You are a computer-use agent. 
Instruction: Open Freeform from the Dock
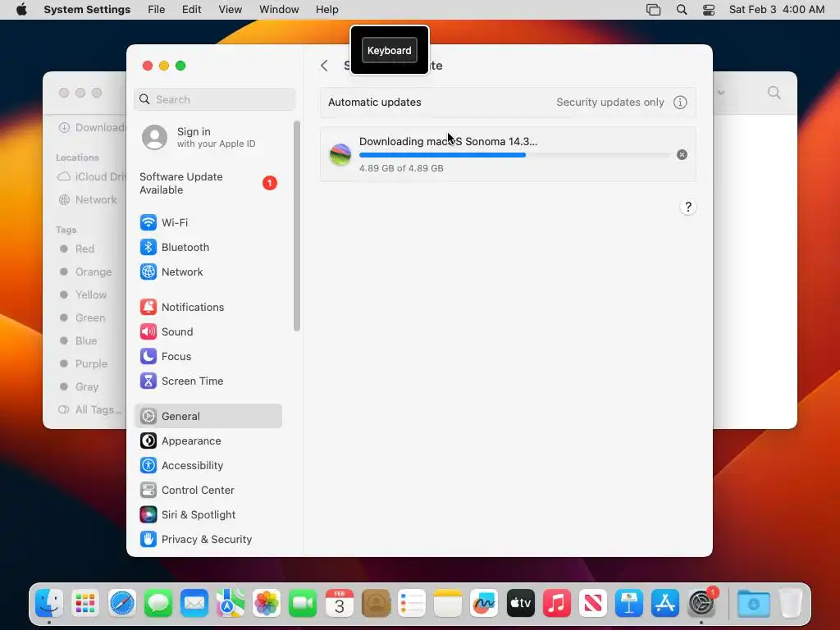(x=484, y=603)
